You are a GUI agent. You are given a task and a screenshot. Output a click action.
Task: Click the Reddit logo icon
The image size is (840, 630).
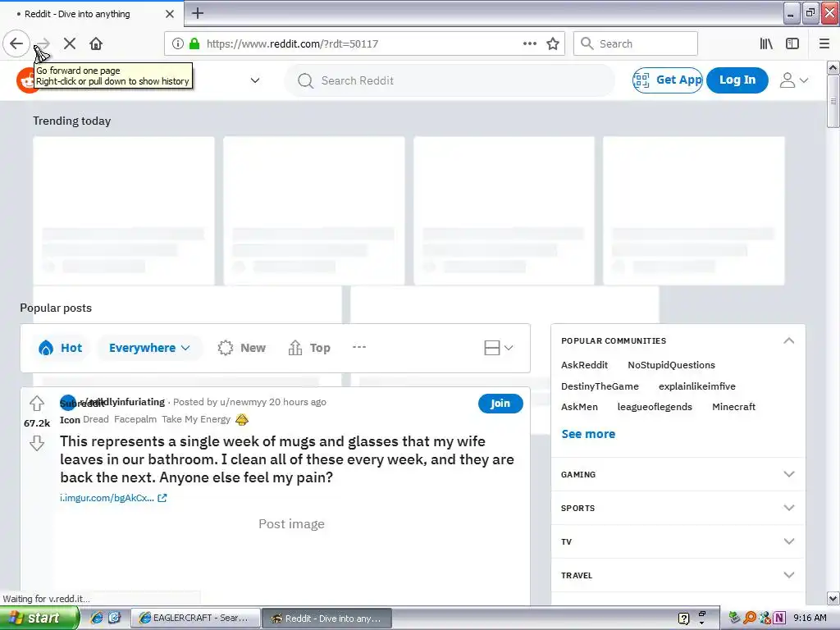25,80
